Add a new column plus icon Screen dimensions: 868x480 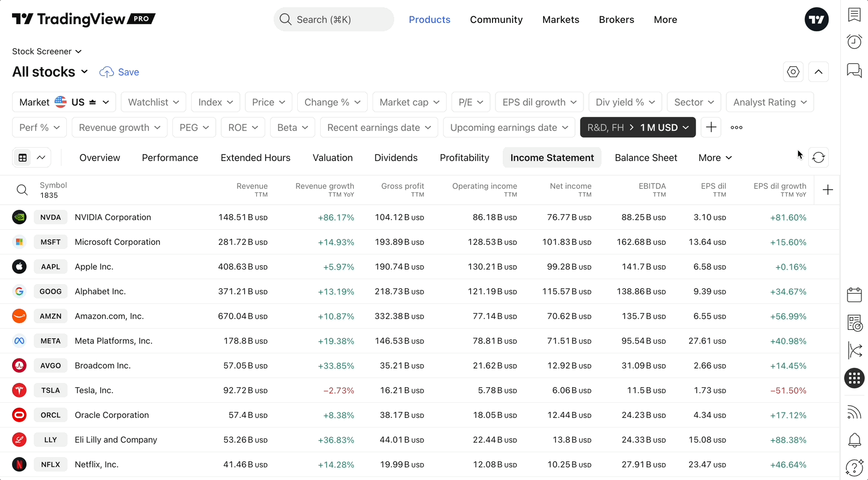828,190
